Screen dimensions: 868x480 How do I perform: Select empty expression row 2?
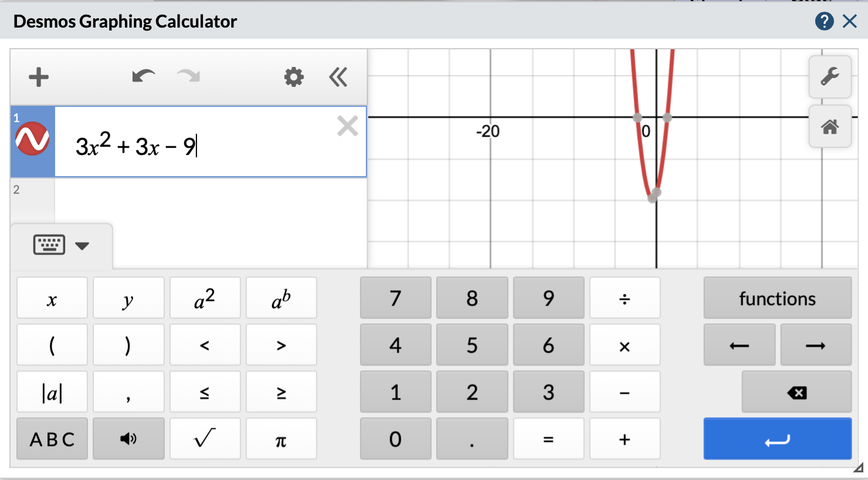coord(189,200)
